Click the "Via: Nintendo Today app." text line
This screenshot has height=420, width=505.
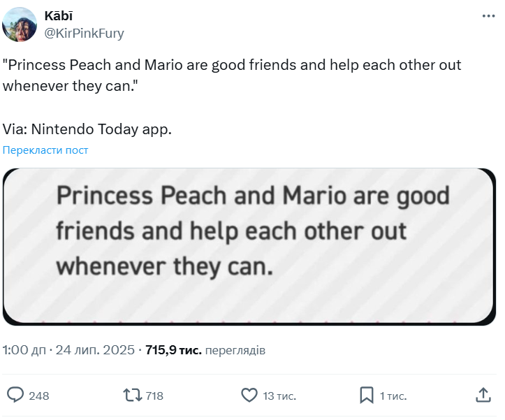click(x=87, y=129)
